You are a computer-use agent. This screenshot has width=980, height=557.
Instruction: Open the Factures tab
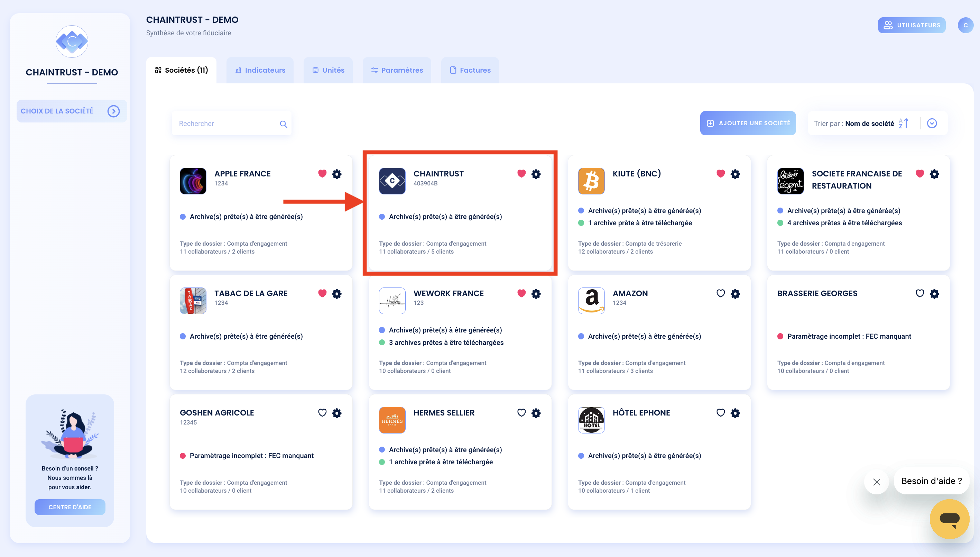[470, 70]
